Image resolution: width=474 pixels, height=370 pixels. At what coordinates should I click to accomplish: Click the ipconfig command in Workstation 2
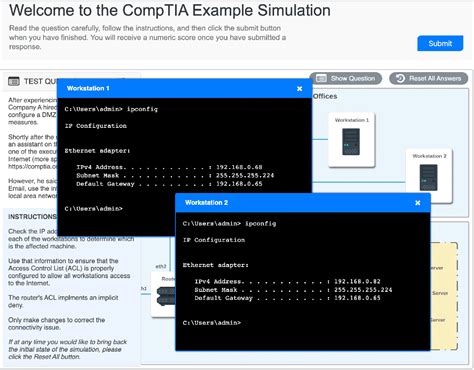point(260,224)
